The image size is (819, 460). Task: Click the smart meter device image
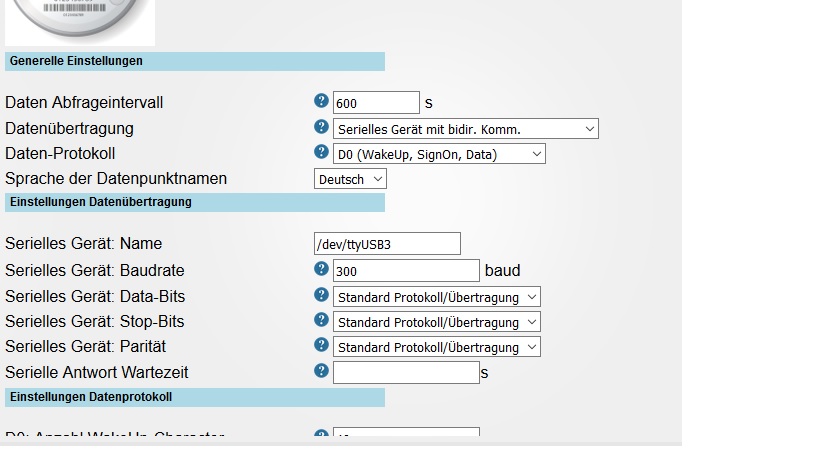point(80,20)
